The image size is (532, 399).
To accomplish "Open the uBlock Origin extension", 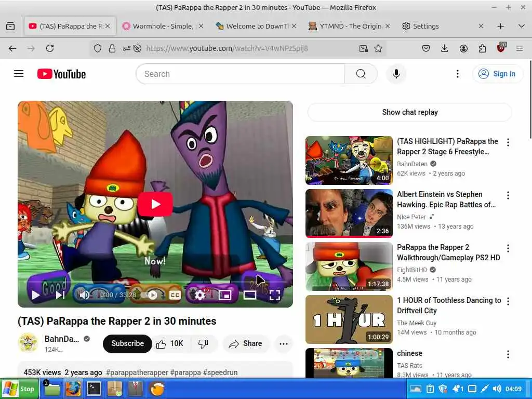I will [501, 48].
